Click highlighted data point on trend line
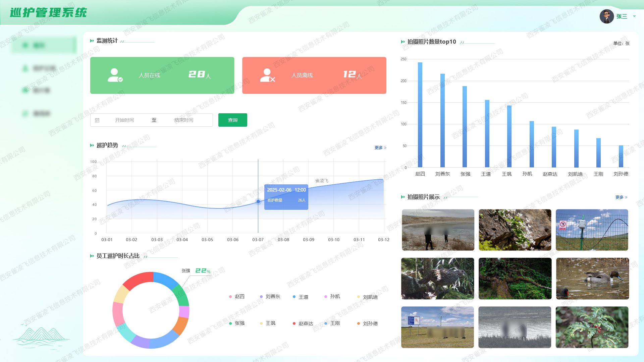The width and height of the screenshot is (644, 362). point(258,201)
